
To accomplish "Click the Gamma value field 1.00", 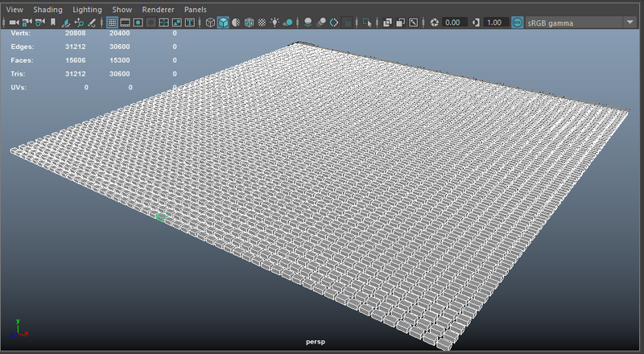I will pos(496,23).
